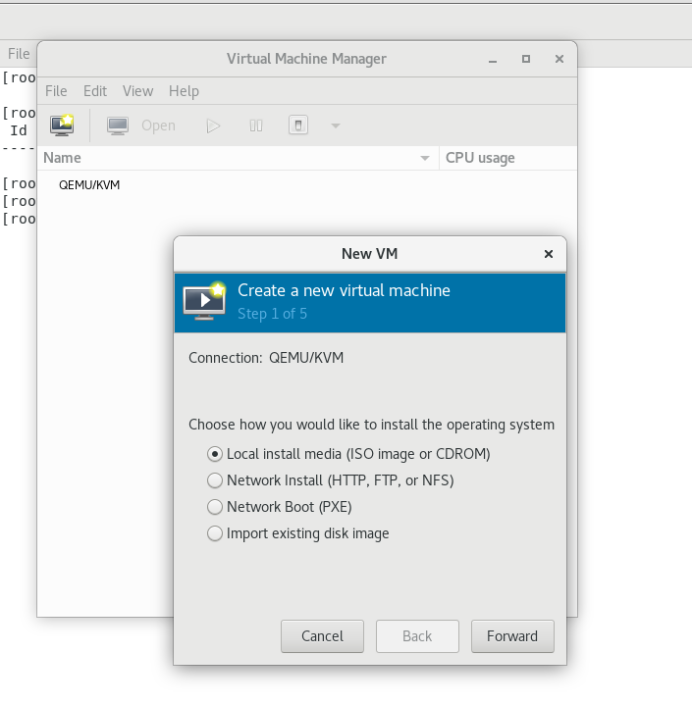Select Network Install (HTTP, FTP, or NFS) option
Screen dimensions: 692x706
pos(330,480)
